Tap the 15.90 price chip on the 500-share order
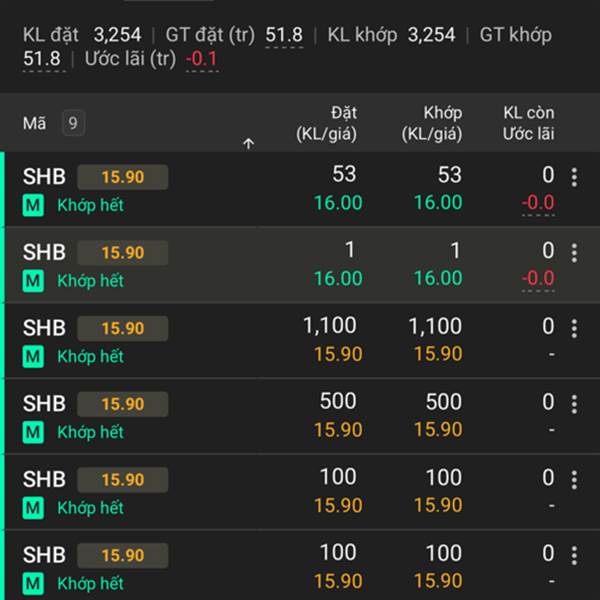This screenshot has height=600, width=600. click(122, 404)
